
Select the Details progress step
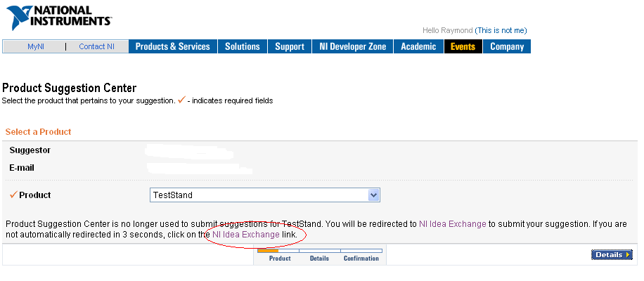point(319,259)
